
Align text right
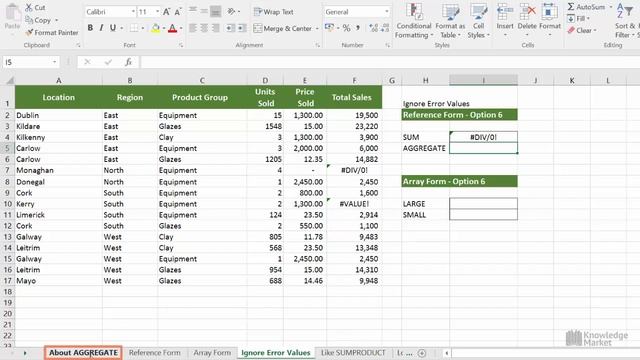(x=216, y=28)
